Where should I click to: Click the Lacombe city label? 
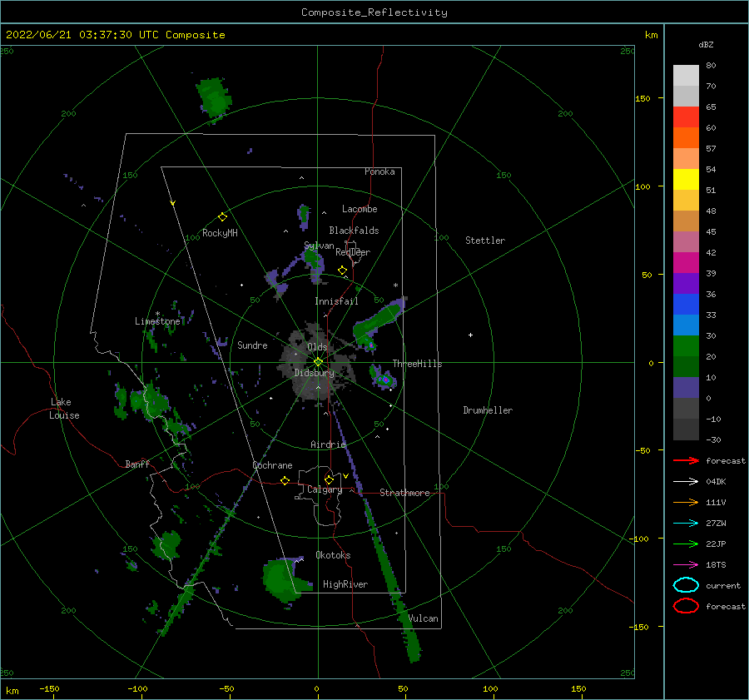click(x=360, y=209)
